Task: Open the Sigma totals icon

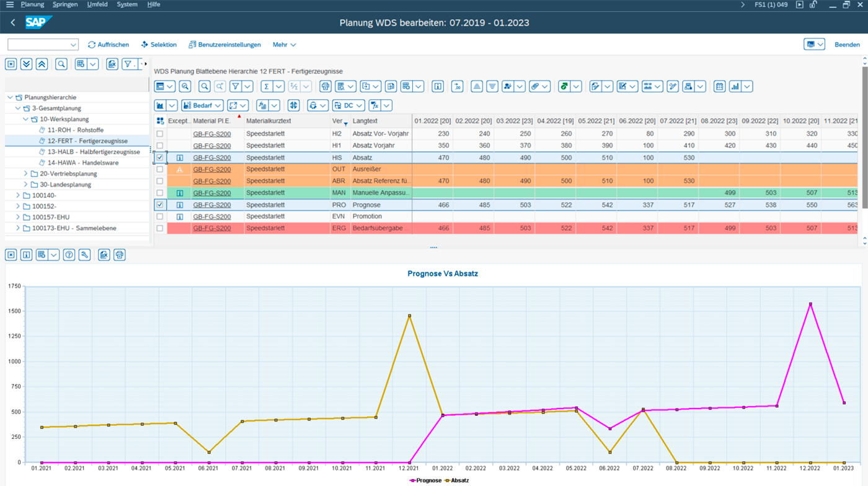Action: [x=267, y=86]
